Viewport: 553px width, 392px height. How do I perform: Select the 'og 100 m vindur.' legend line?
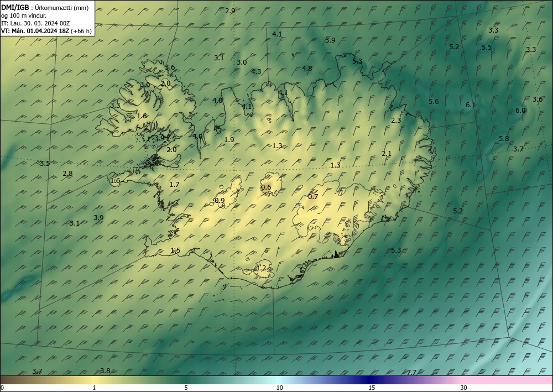24,15
